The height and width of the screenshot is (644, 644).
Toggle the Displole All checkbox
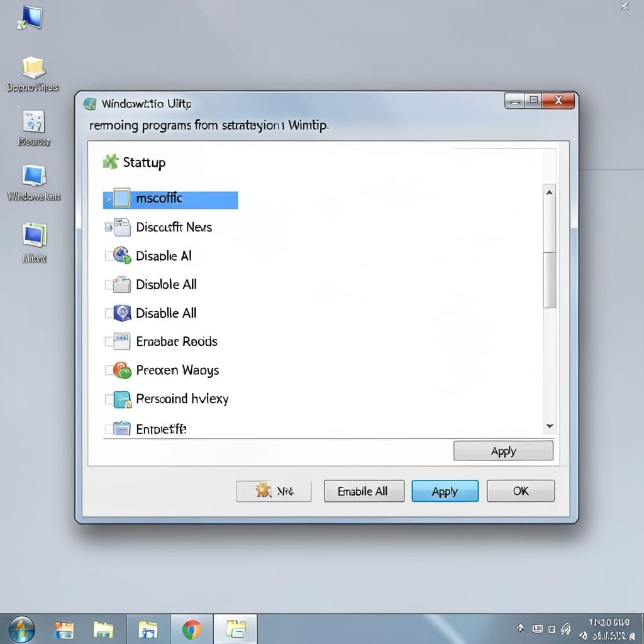point(109,285)
